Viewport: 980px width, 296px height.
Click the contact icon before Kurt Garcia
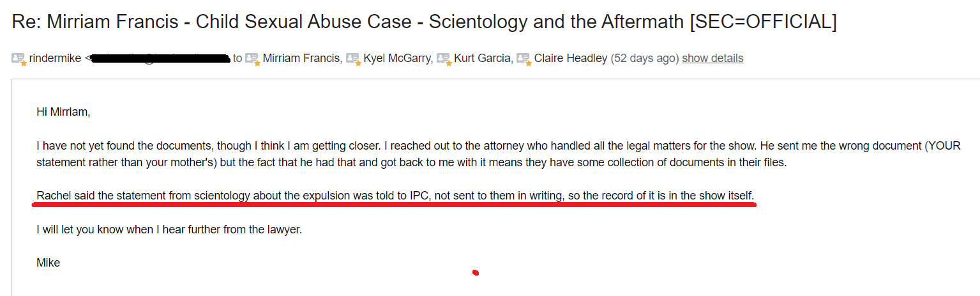click(444, 59)
